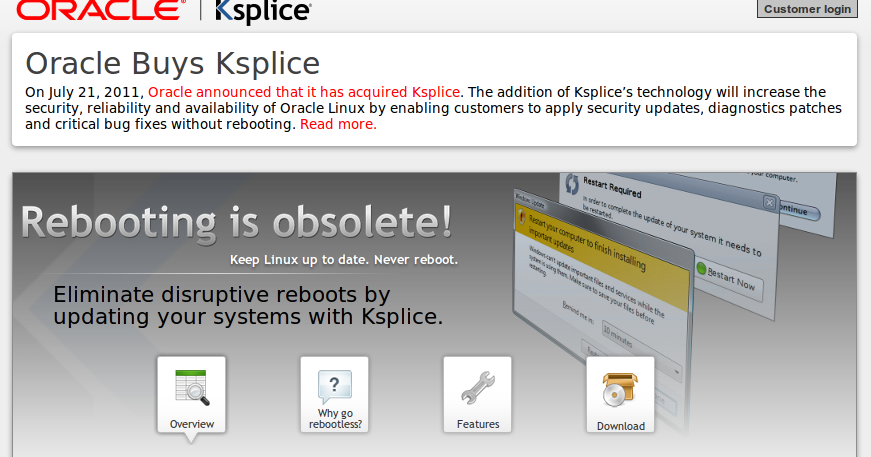Switch to Why go rebootless tab label
The image size is (871, 457).
[x=336, y=419]
